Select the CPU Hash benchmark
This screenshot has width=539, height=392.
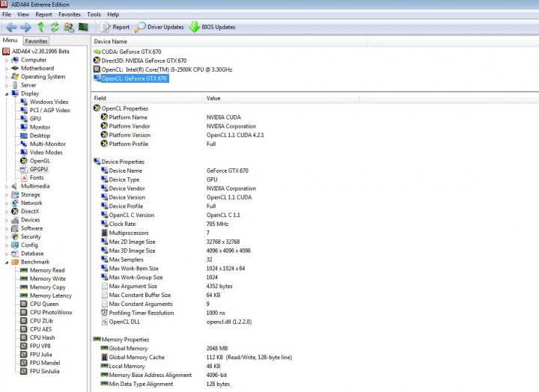pos(42,337)
